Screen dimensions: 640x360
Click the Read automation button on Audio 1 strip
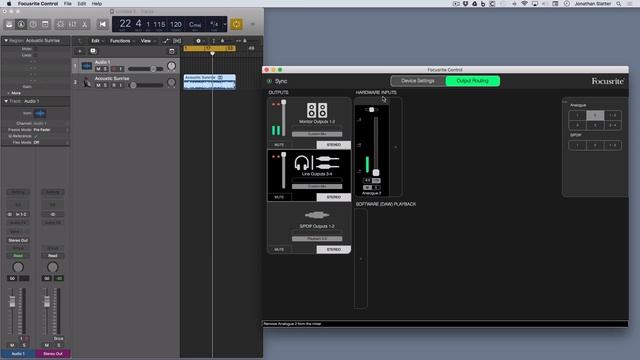18,256
